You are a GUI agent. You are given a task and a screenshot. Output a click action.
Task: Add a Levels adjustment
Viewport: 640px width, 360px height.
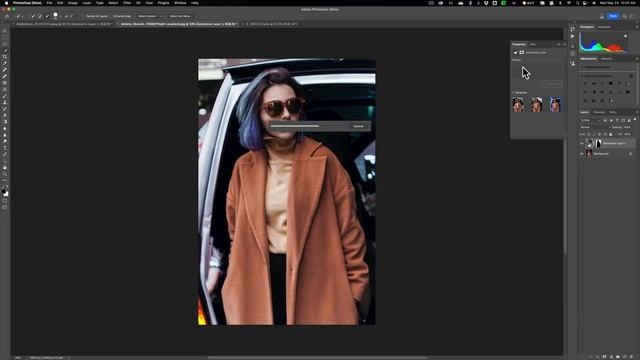[594, 84]
